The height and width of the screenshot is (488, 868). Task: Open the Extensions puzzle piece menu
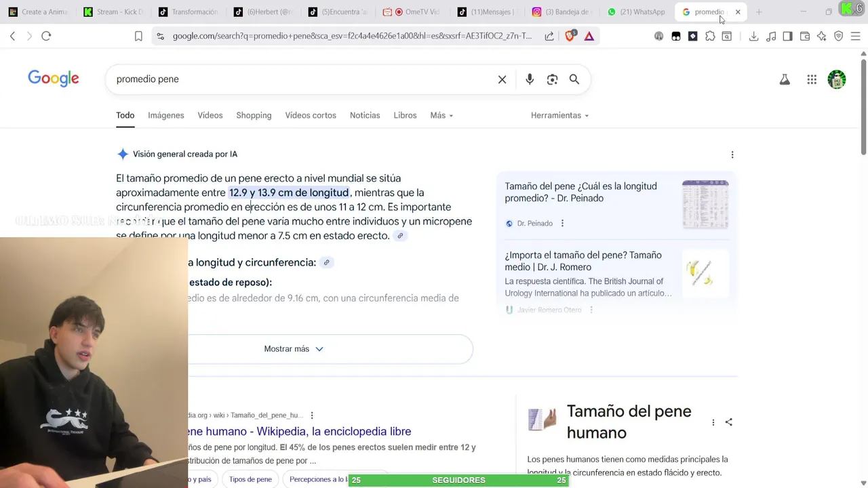coord(710,36)
